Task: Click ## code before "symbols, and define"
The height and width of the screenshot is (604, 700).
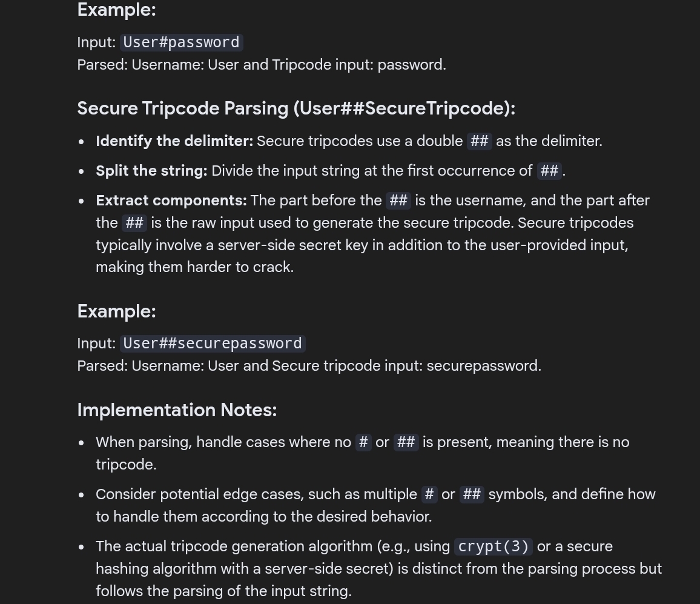Action: tap(472, 494)
